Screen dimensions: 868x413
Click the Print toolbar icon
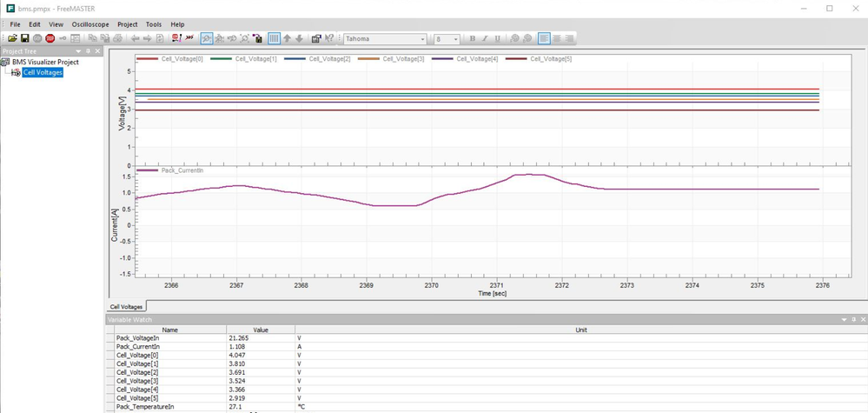pos(118,39)
